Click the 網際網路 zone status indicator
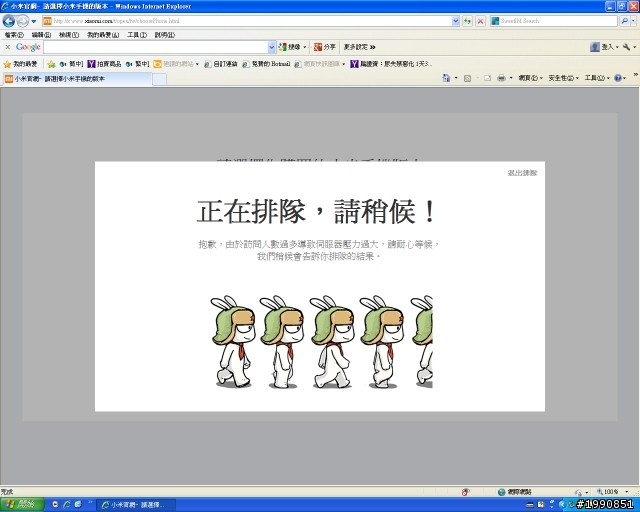 point(515,492)
